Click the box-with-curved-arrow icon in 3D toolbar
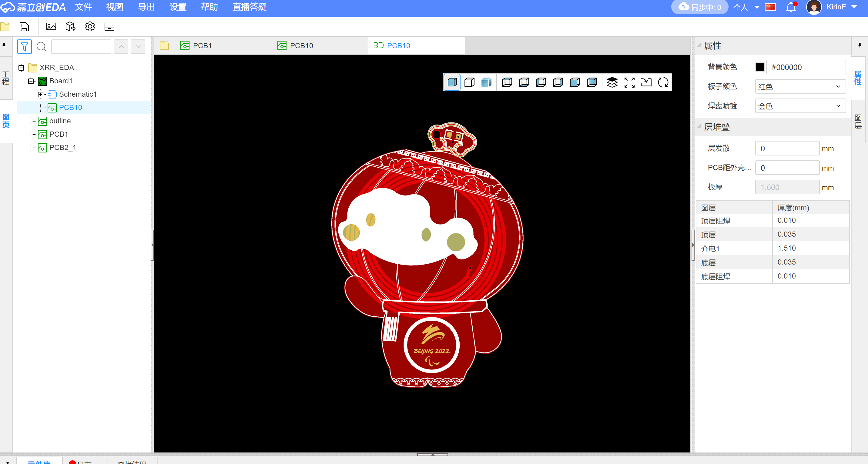 pos(646,82)
